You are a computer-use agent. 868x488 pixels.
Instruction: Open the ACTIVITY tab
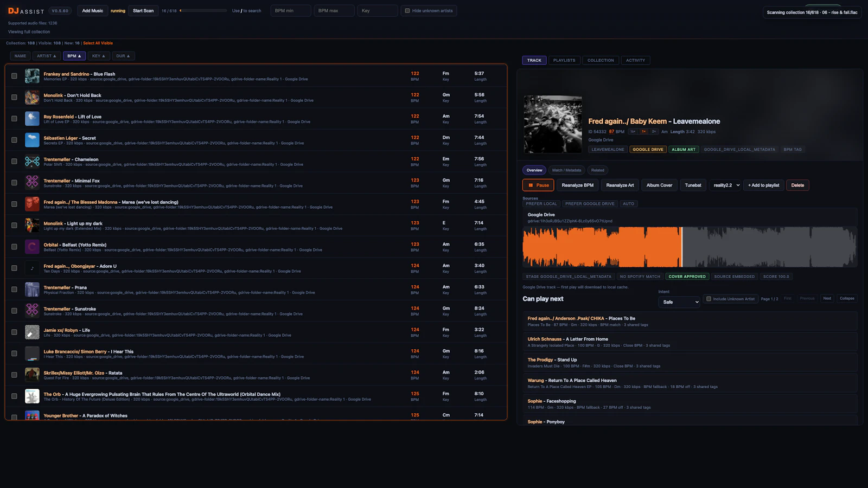point(635,60)
